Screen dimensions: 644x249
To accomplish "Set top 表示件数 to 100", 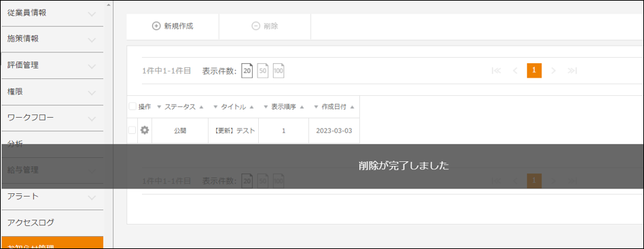I will point(279,71).
